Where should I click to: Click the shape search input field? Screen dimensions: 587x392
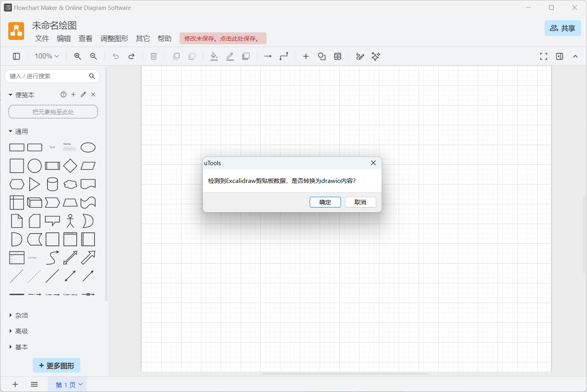(x=47, y=76)
